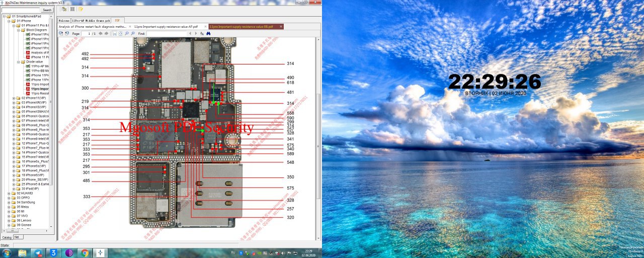Click the first PDF rotate page icon

coord(61,33)
